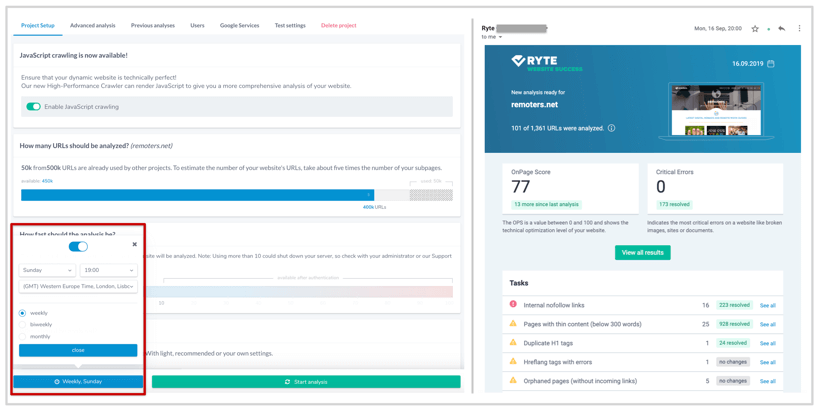Viewport: 820px width, 413px height.
Task: Click warning icon beside Duplicate H1 tags
Action: pyautogui.click(x=513, y=342)
